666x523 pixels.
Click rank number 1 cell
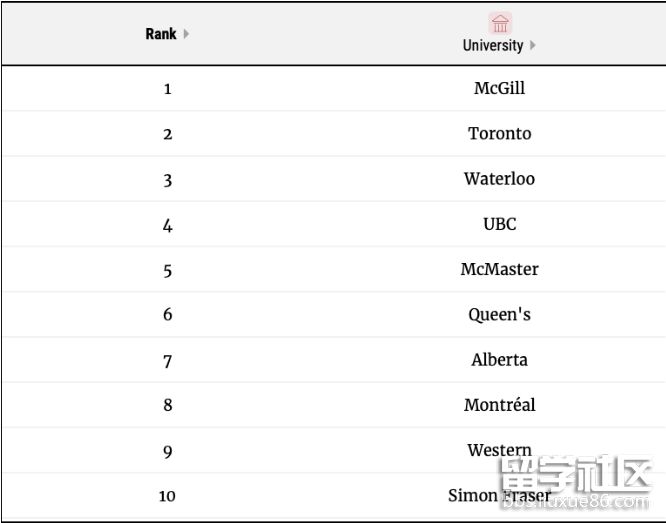(167, 89)
